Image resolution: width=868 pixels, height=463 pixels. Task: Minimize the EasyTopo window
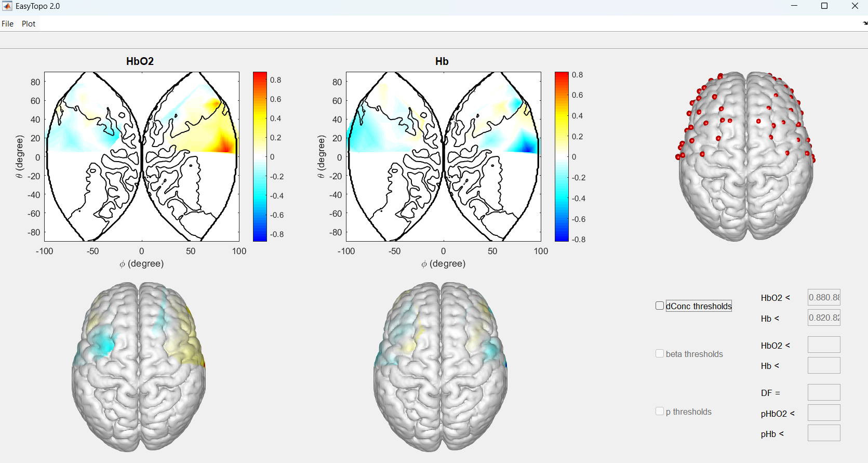point(794,6)
